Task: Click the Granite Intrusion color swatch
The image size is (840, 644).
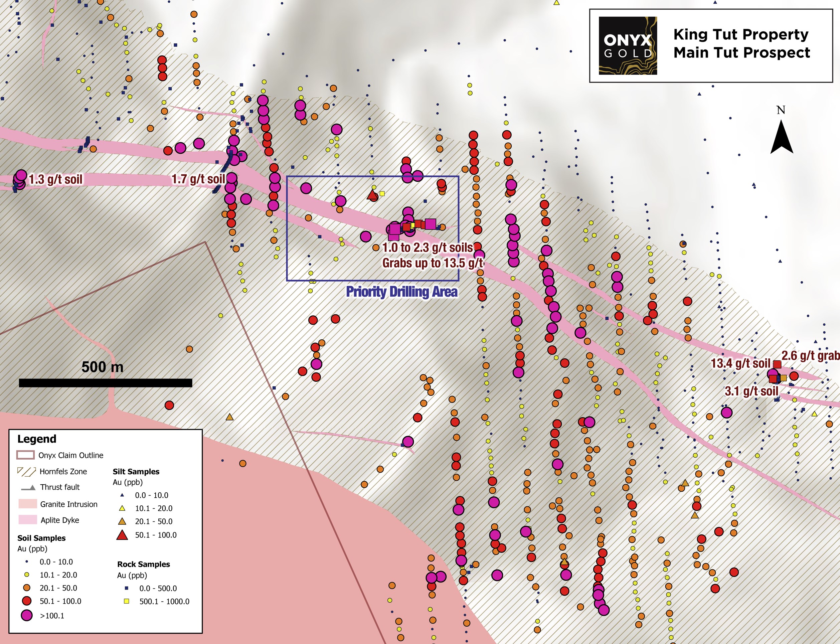Action: click(x=28, y=504)
